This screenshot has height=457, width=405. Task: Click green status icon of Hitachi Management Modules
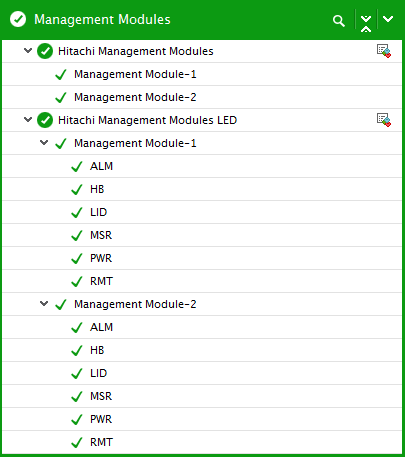(x=45, y=51)
